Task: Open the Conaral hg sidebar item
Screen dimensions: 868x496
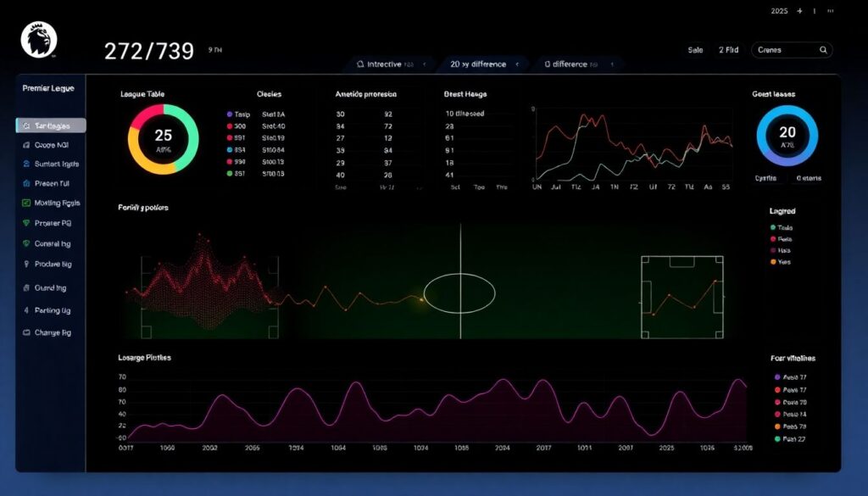Action: [x=51, y=244]
